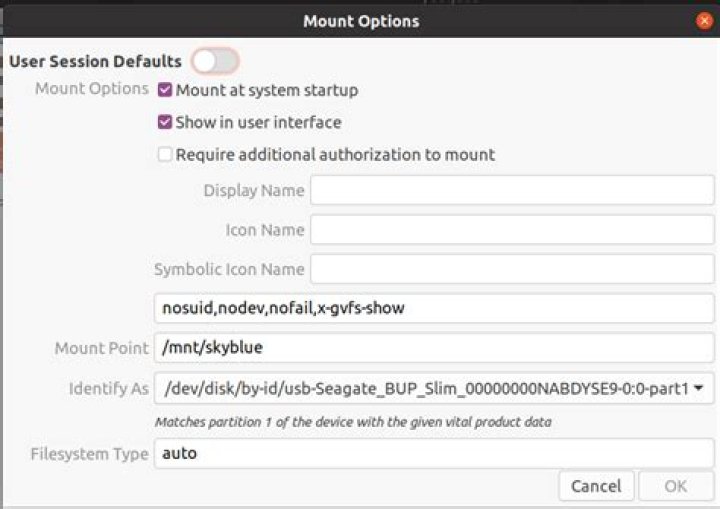720x509 pixels.
Task: Click the Mount Point field /mnt/skyblue
Action: tap(434, 347)
